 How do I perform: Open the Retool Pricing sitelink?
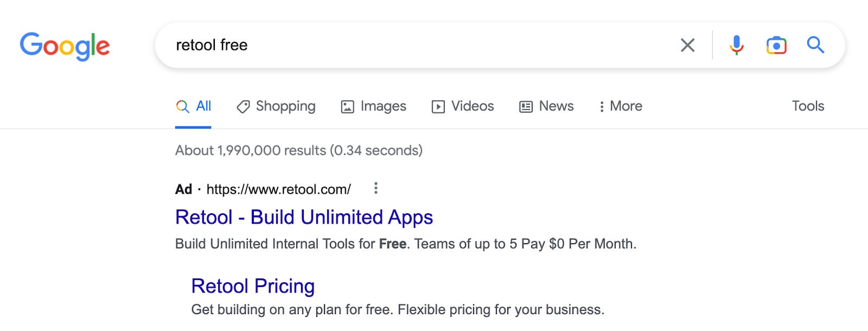coord(252,286)
